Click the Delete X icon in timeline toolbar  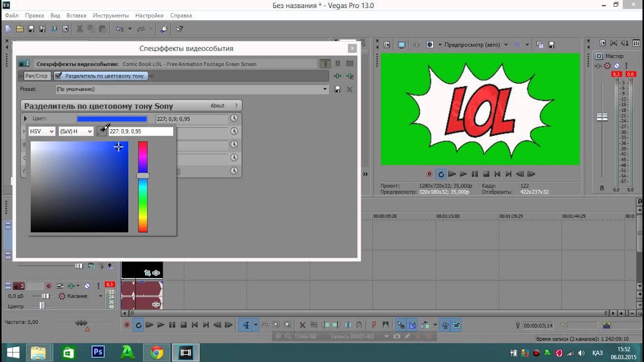tap(302, 325)
